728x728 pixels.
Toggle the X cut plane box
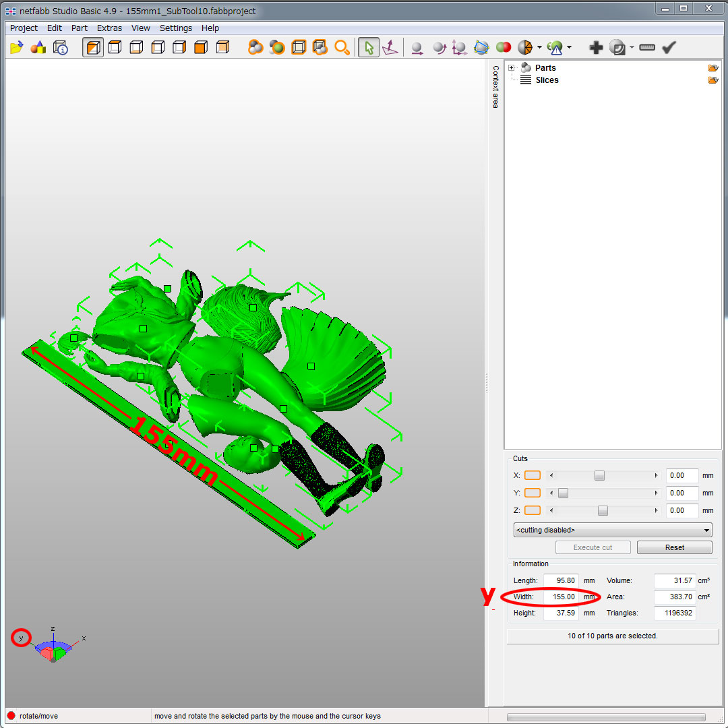pyautogui.click(x=533, y=475)
